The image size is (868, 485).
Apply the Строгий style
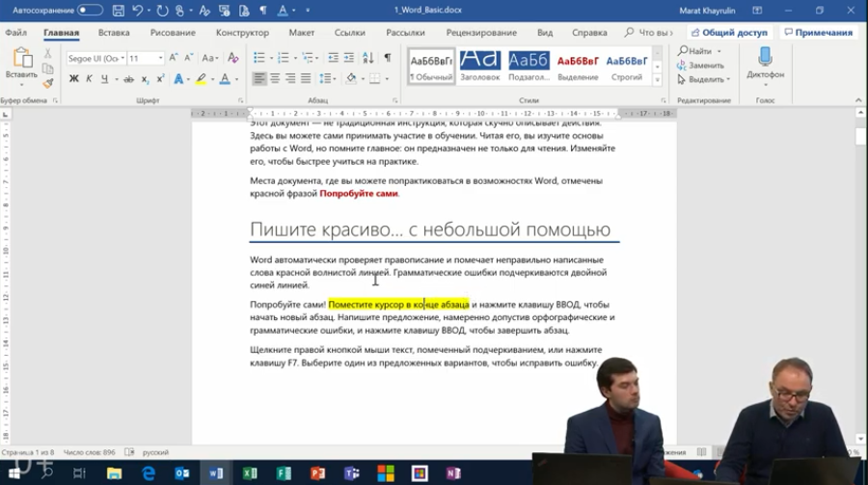[627, 66]
